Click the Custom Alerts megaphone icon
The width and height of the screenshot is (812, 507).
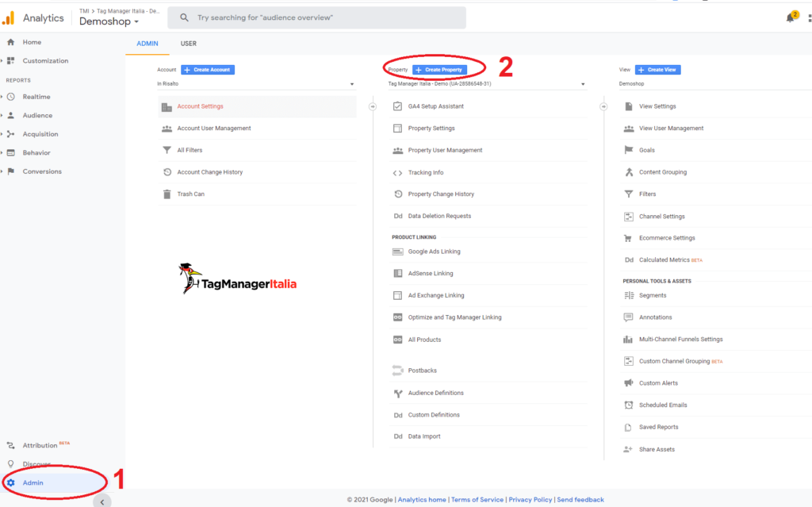point(628,383)
